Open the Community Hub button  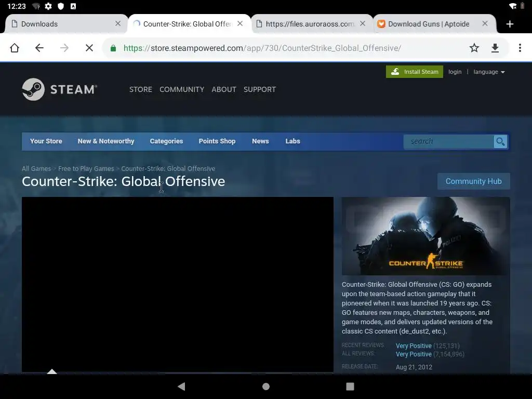pos(473,181)
